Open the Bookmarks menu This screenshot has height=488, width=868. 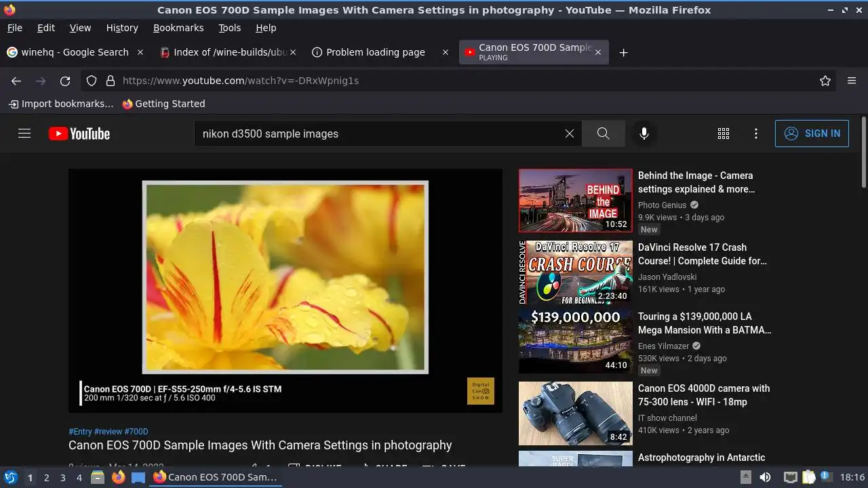(x=178, y=28)
